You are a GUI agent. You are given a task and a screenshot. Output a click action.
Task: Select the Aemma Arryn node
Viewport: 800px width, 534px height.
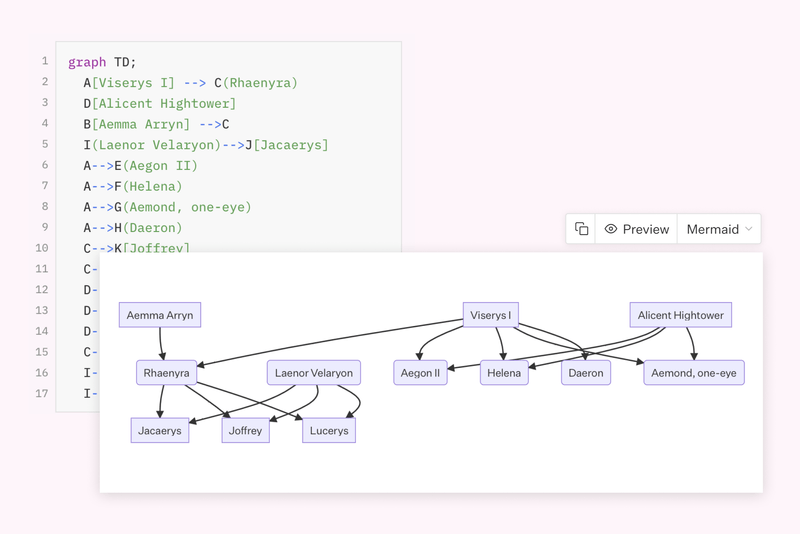(160, 315)
